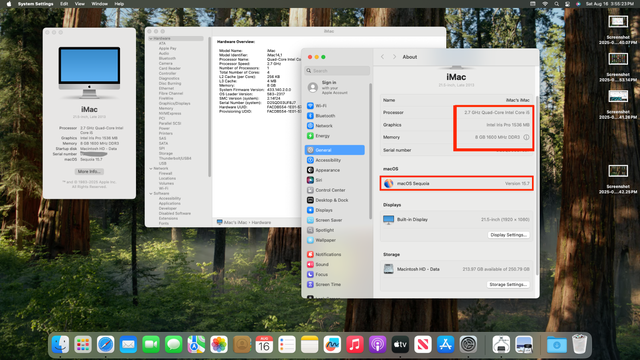The width and height of the screenshot is (640, 360).
Task: Click Display Settings button
Action: point(509,235)
